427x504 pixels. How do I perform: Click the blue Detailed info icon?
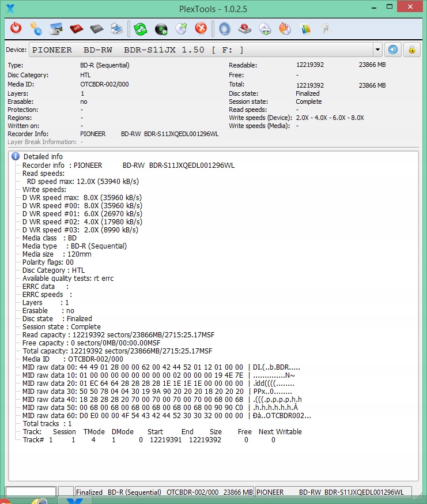point(16,156)
